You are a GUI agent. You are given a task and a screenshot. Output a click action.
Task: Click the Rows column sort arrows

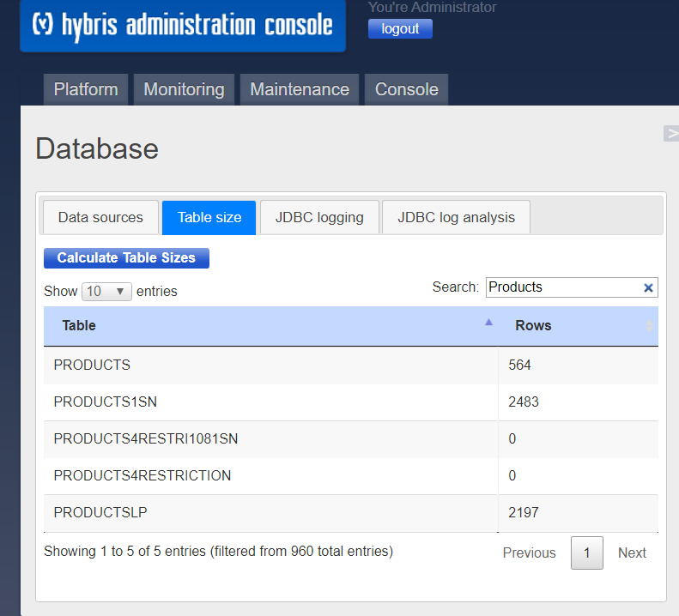pyautogui.click(x=649, y=326)
